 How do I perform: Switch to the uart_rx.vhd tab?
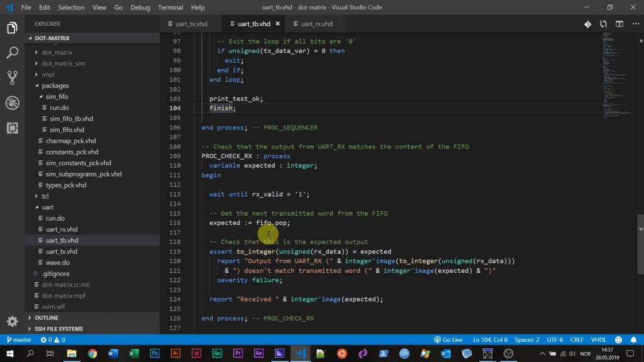pos(316,23)
